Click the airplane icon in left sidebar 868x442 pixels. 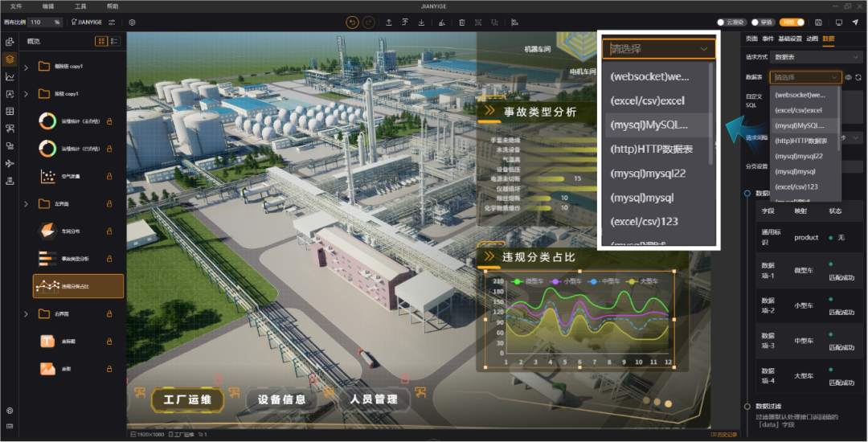10,163
